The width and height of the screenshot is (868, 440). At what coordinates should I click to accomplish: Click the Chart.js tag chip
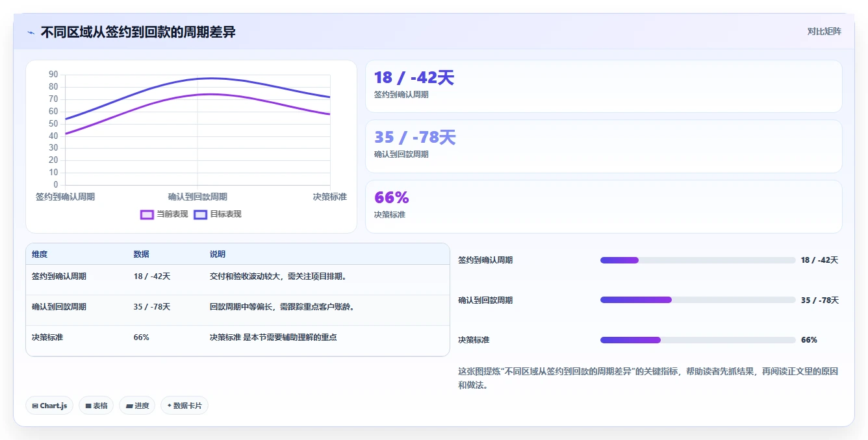point(49,406)
